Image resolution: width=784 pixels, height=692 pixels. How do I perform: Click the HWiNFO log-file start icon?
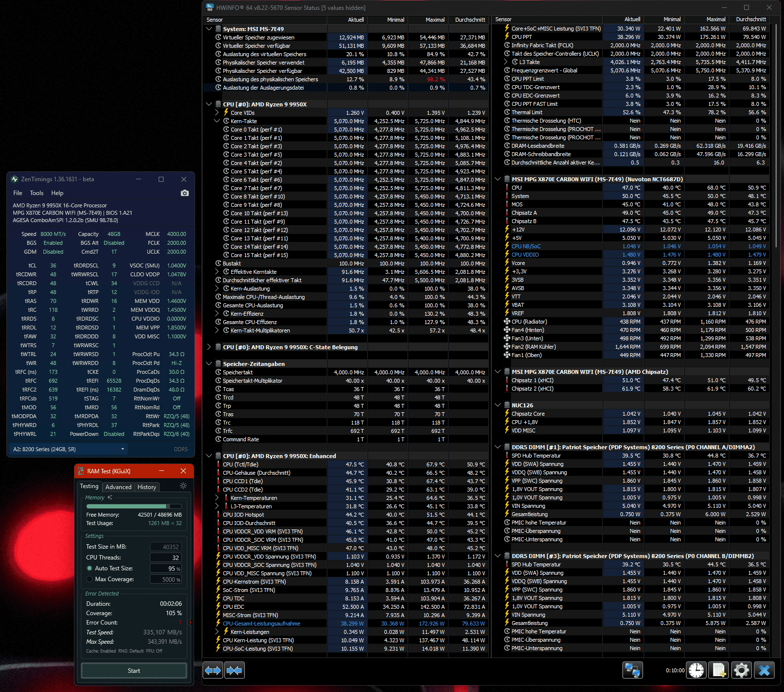tap(719, 670)
